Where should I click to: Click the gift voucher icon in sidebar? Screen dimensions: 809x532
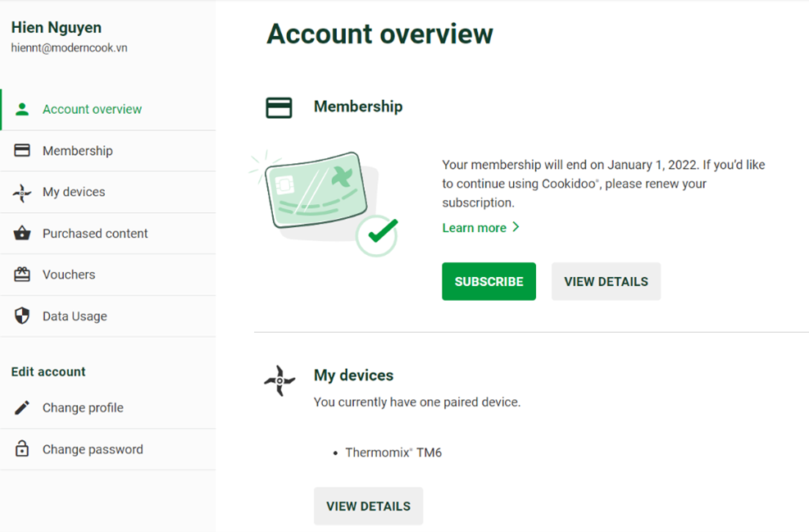pyautogui.click(x=22, y=275)
